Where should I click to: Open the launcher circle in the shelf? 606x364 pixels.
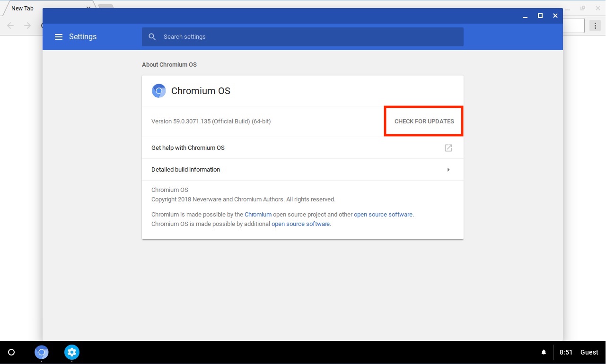[11, 352]
